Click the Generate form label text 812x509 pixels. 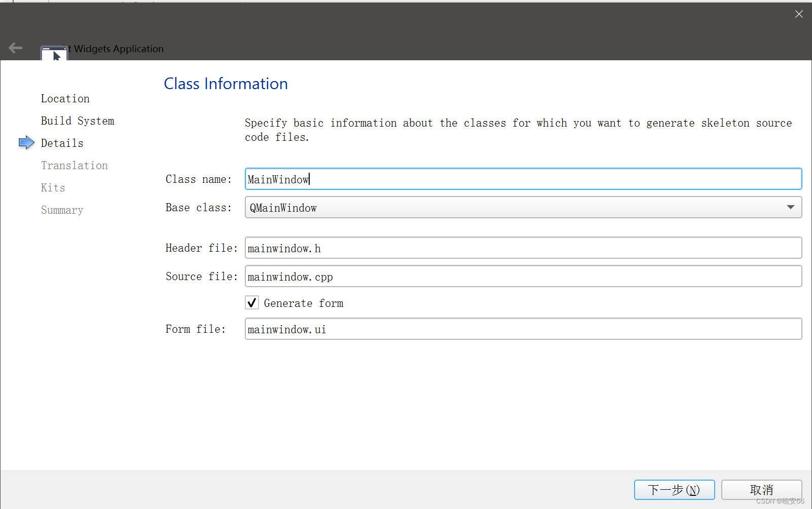click(304, 303)
